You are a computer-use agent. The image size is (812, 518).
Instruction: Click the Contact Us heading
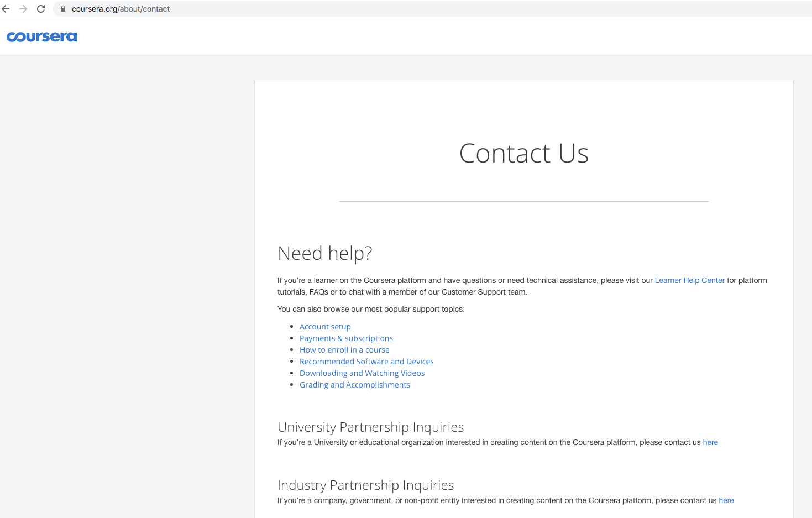pyautogui.click(x=524, y=153)
